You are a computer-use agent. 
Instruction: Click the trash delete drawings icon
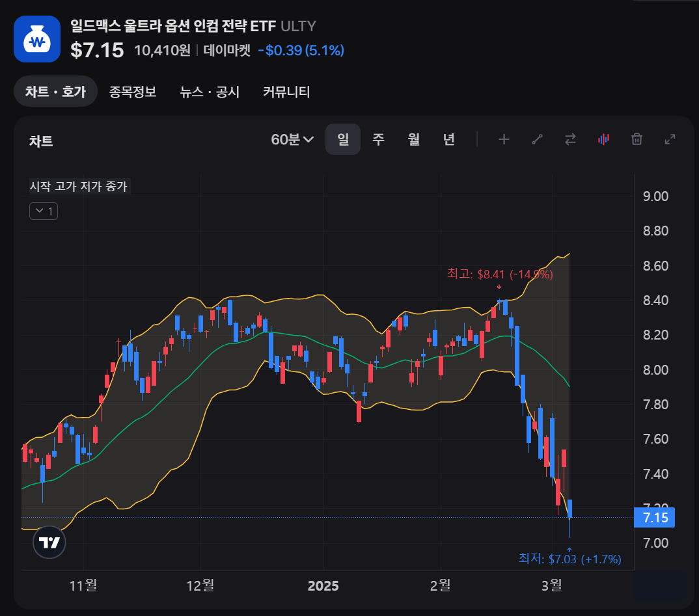(x=637, y=139)
